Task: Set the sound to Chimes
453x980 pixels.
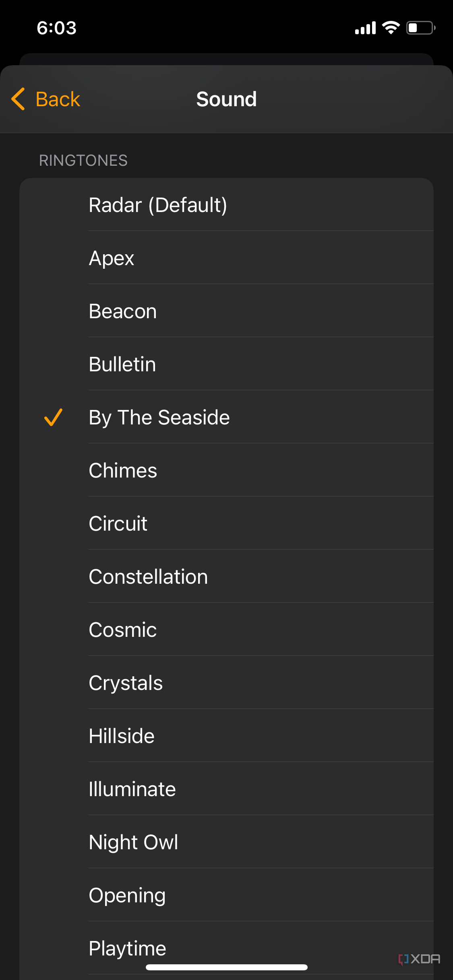Action: coord(123,471)
